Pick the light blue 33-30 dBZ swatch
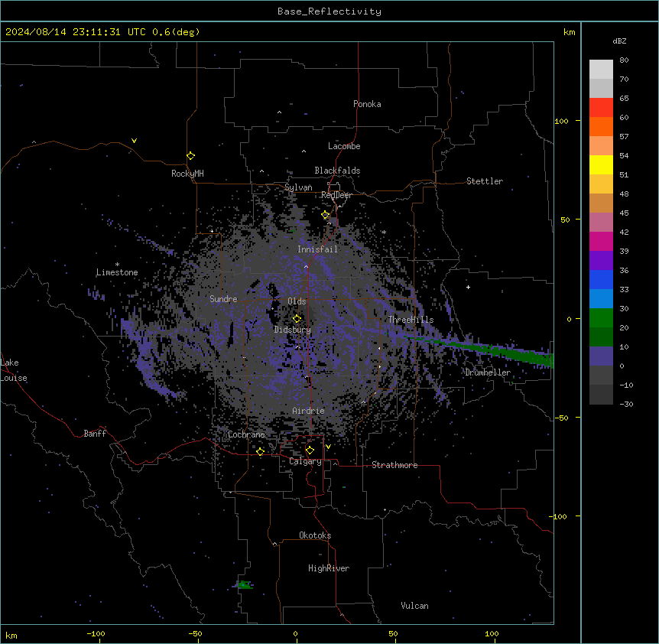The width and height of the screenshot is (659, 644). point(601,299)
